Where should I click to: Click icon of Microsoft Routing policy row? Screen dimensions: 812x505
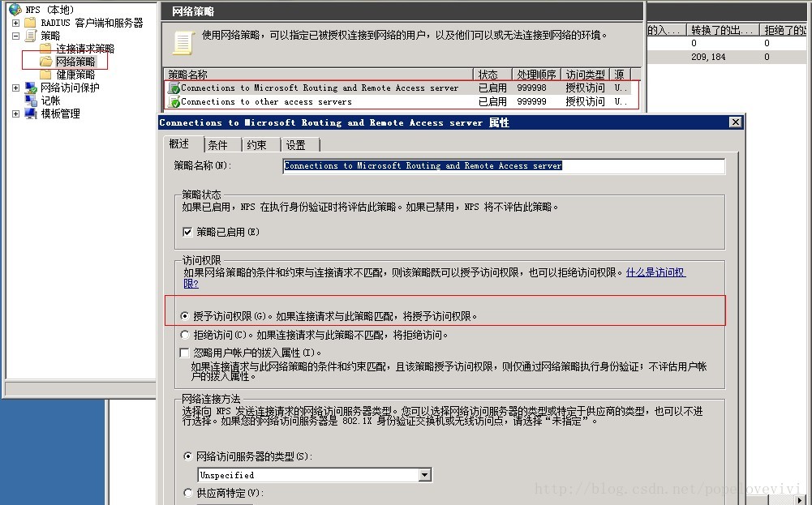(x=174, y=88)
